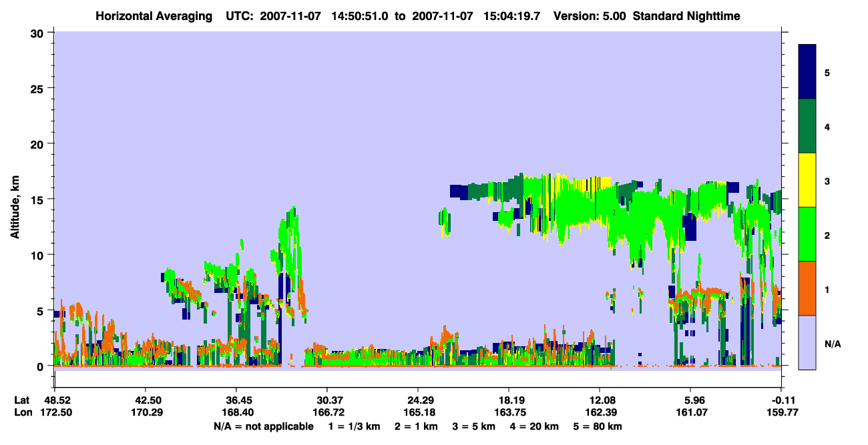Viewport: 868px width, 445px height.
Task: Click longitude value 163.75
Action: 509,412
